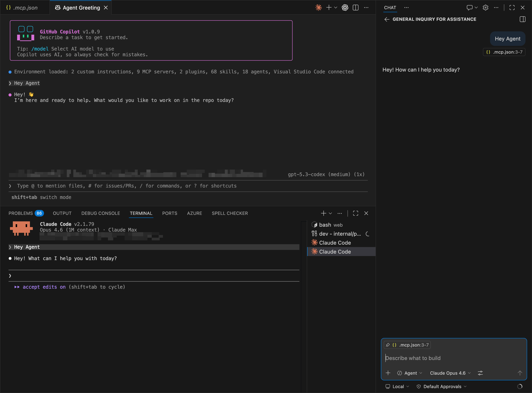Go back using the chat panel back arrow

point(387,19)
